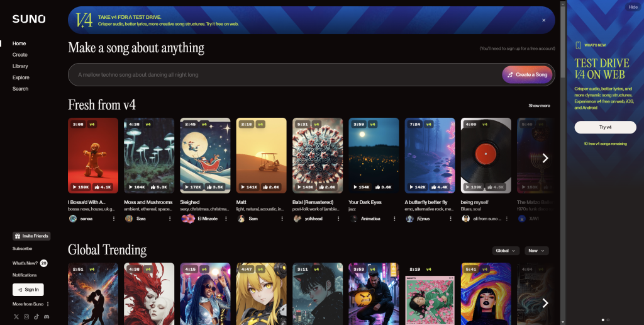Click the scrollbar down arrow
Image resolution: width=644 pixels, height=325 pixels.
563,322
